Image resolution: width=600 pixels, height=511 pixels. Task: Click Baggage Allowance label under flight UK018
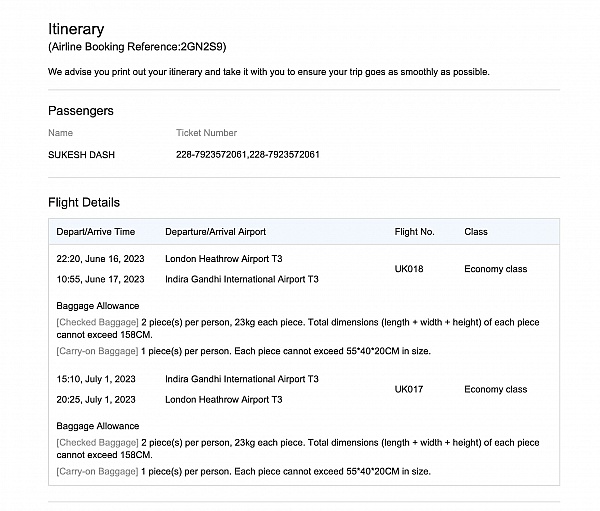(98, 306)
